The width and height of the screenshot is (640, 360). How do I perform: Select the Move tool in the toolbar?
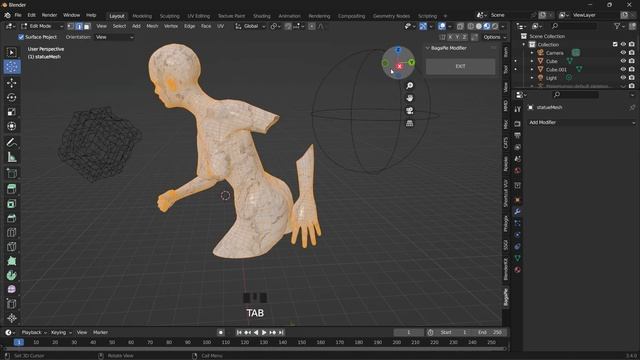(x=11, y=82)
